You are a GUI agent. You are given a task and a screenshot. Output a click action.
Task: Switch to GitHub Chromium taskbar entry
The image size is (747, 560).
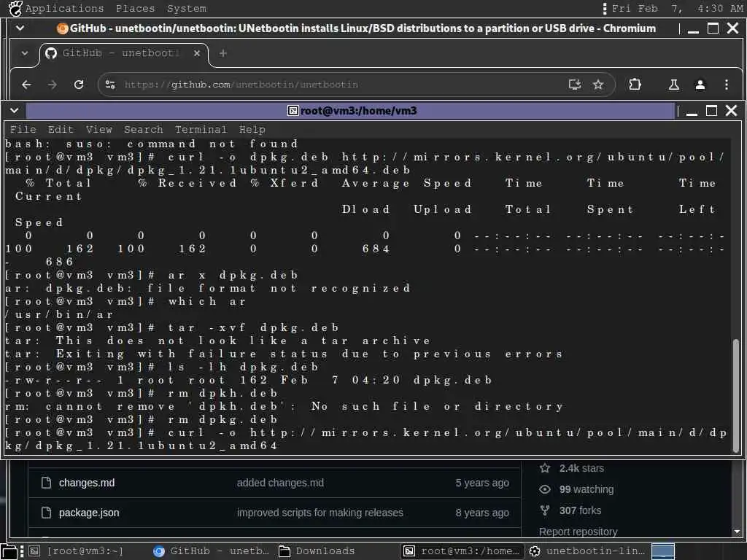[211, 551]
